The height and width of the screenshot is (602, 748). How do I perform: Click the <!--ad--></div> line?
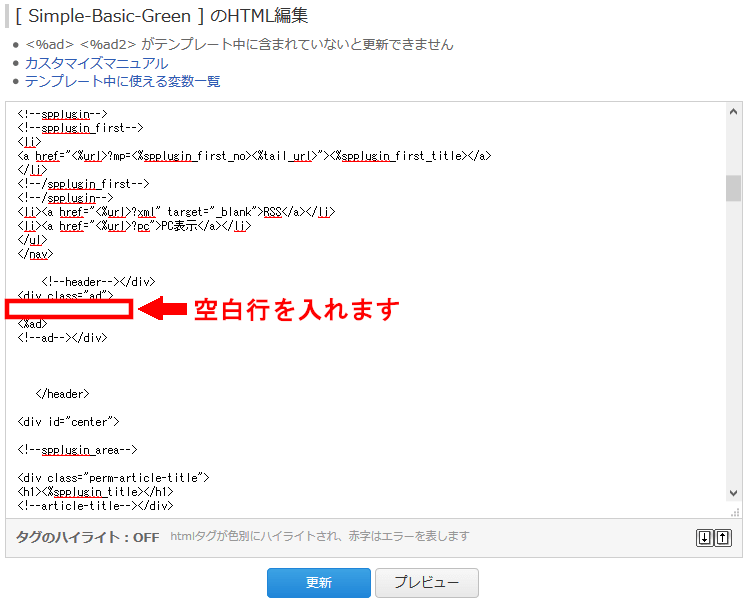62,338
